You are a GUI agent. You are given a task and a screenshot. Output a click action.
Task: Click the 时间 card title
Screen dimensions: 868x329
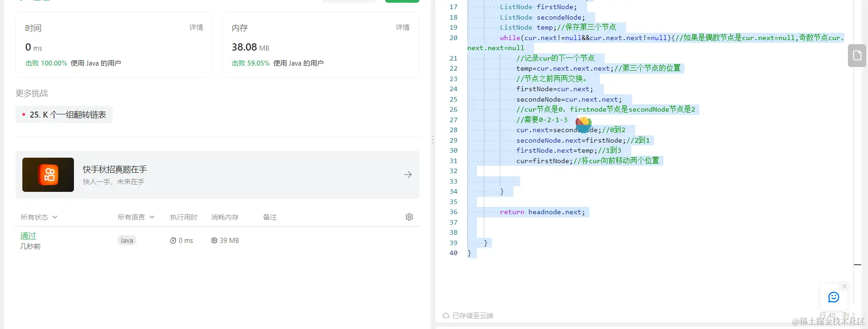(x=33, y=28)
